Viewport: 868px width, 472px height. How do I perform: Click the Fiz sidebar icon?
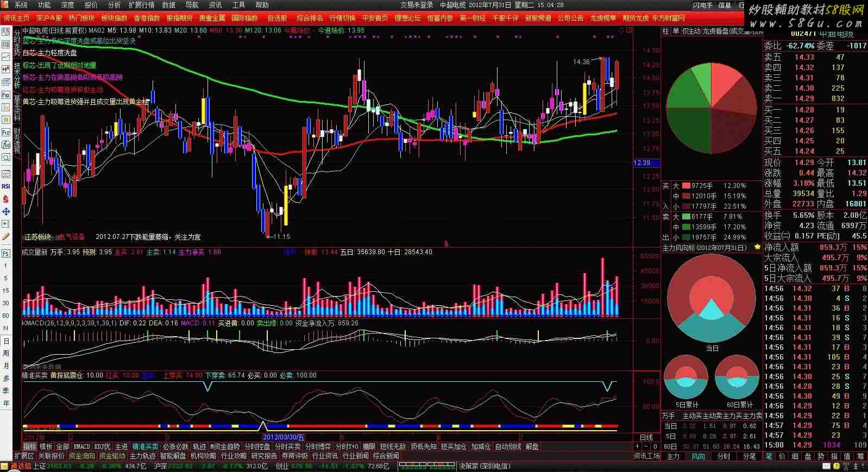[x=6, y=132]
